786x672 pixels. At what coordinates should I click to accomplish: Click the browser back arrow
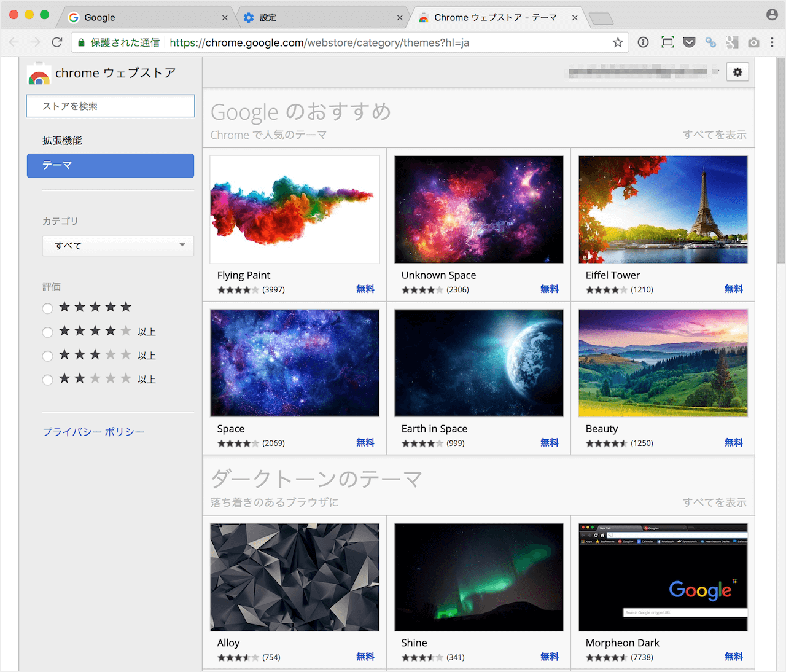[14, 42]
